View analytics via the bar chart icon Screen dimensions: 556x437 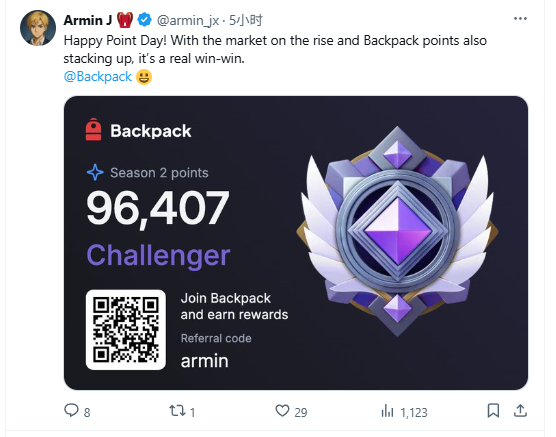pyautogui.click(x=387, y=411)
